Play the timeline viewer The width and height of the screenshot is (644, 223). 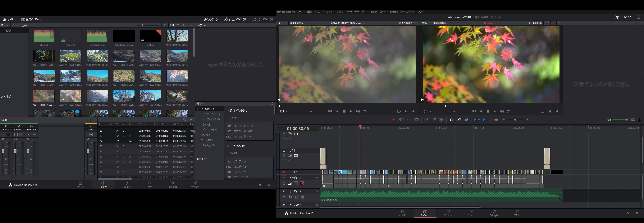[495, 111]
